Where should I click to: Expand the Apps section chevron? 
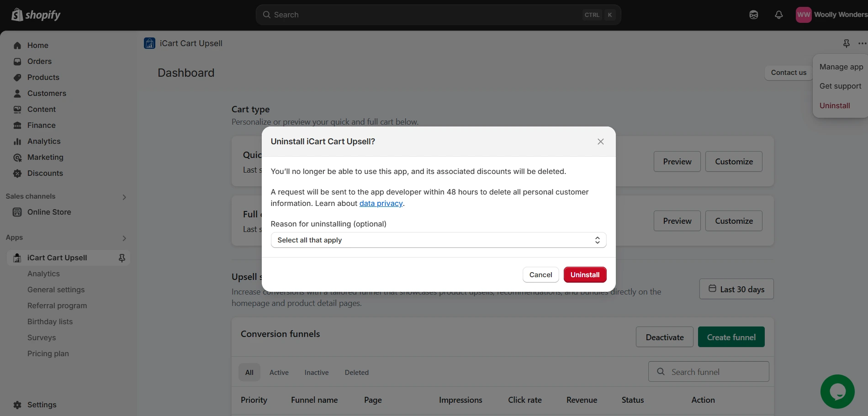(124, 238)
